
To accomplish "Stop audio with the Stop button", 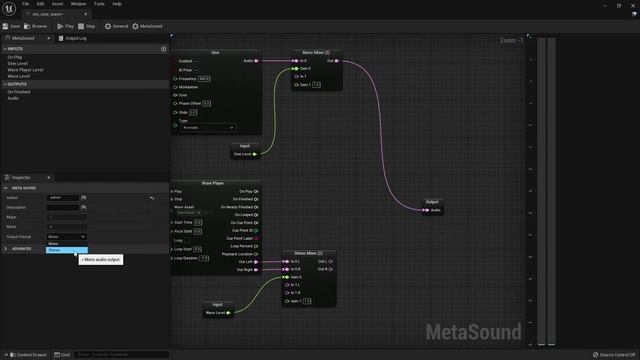I will click(86, 26).
